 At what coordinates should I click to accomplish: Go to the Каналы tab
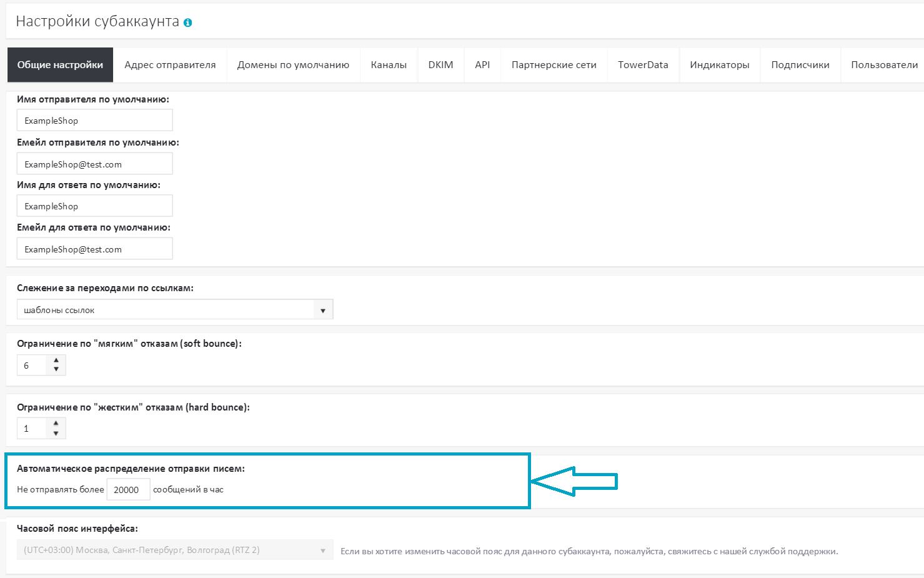389,65
